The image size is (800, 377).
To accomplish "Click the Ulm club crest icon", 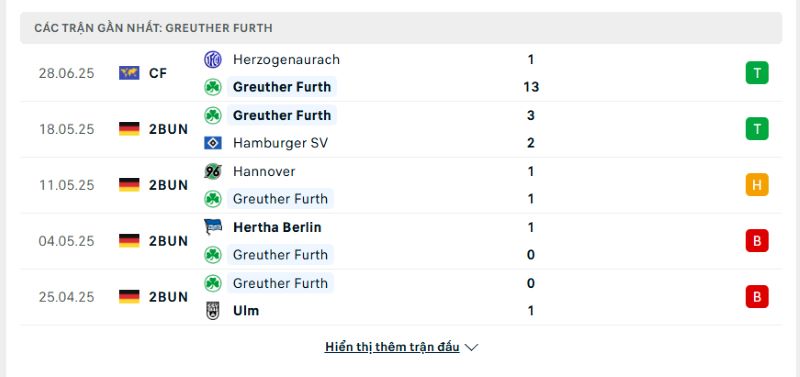I will click(213, 311).
